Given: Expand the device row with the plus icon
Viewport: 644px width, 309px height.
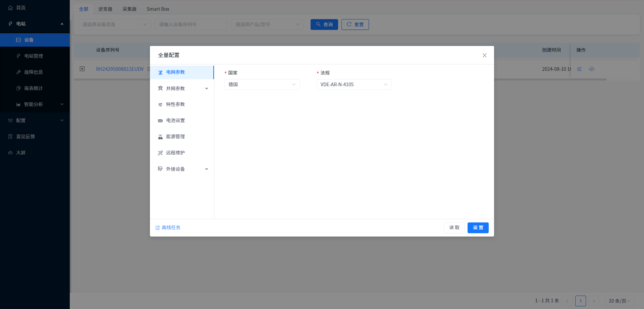Looking at the screenshot, I should pos(82,69).
